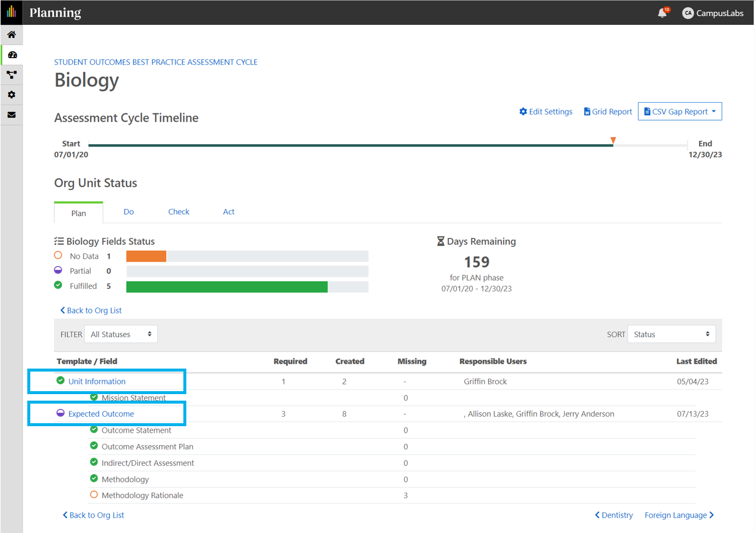Open the Expected Outcome template link
Viewport: 756px width, 533px height.
pos(101,414)
